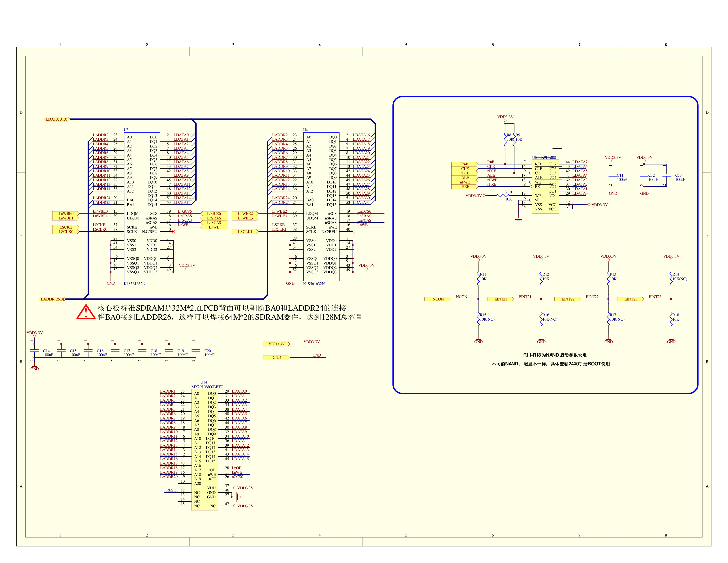Click resistor R8 symbol

pyautogui.click(x=505, y=139)
